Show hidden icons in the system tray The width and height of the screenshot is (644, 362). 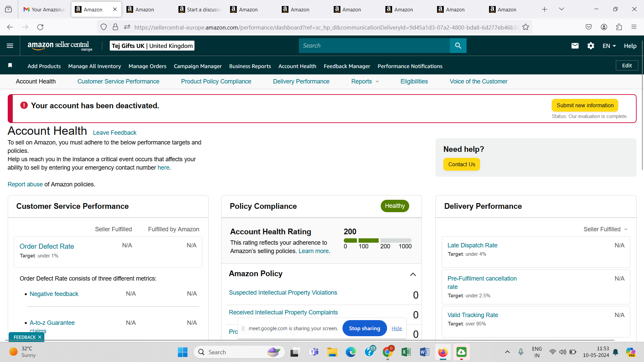pyautogui.click(x=507, y=352)
